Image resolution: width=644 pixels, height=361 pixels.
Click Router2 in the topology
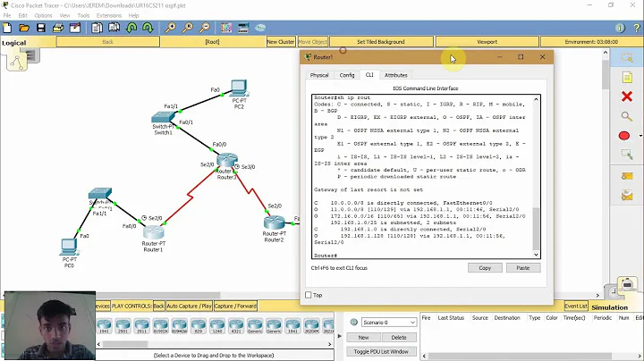click(274, 223)
